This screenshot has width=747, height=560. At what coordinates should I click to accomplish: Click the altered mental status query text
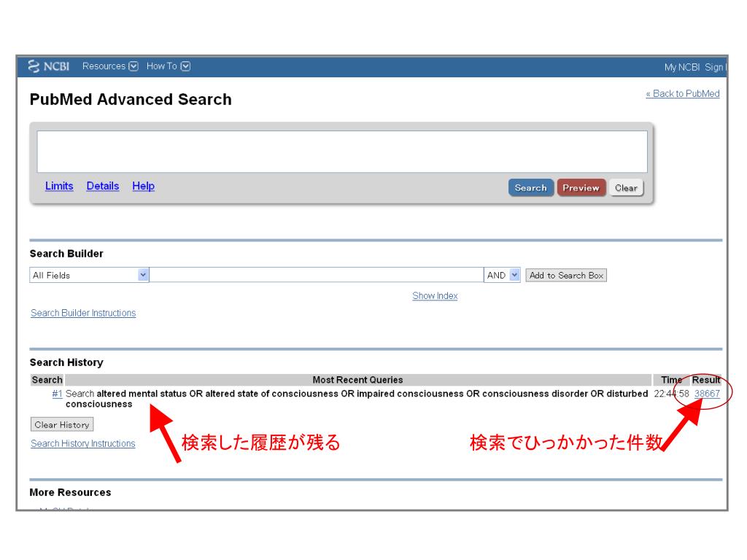356,399
